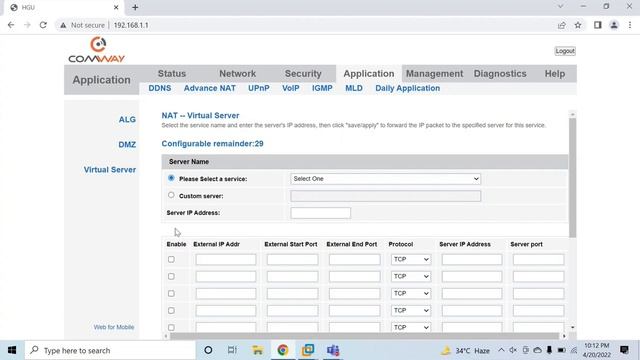Open Task View on the taskbar

[232, 350]
